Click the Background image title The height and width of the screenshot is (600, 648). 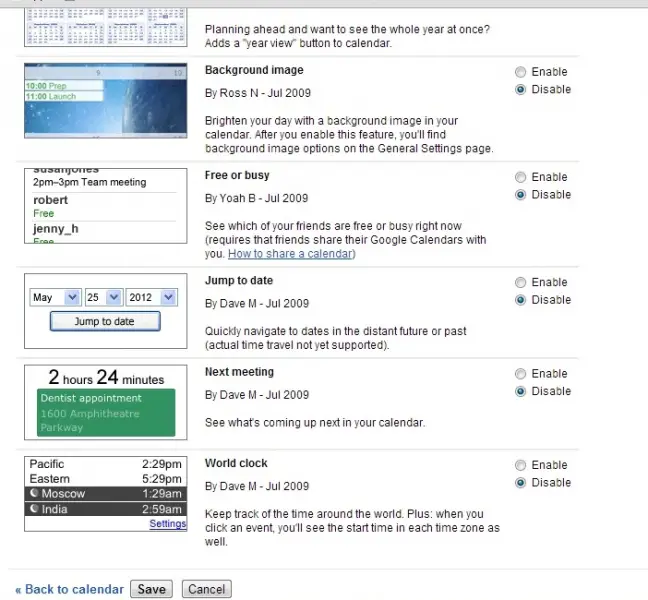(x=254, y=70)
